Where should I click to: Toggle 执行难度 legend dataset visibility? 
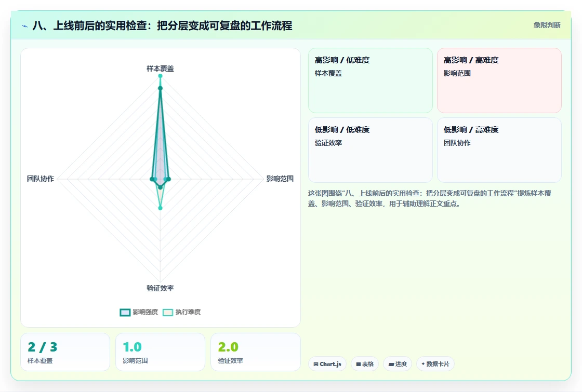(x=182, y=312)
